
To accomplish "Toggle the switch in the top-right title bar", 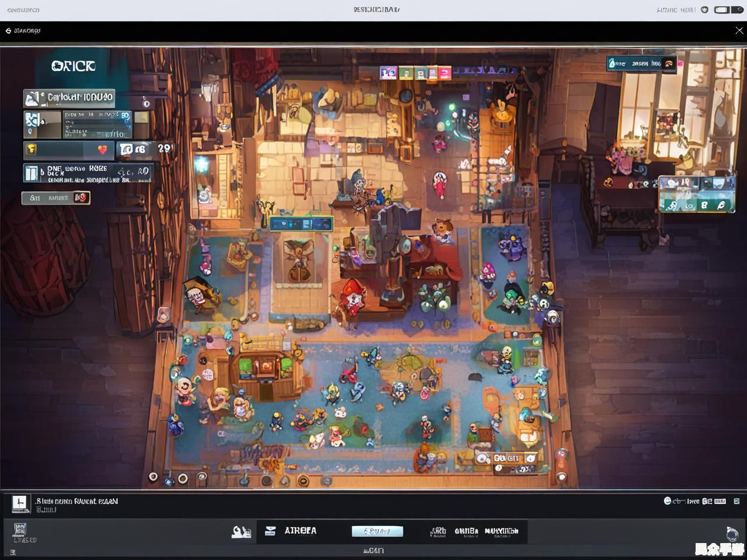I will (x=722, y=10).
